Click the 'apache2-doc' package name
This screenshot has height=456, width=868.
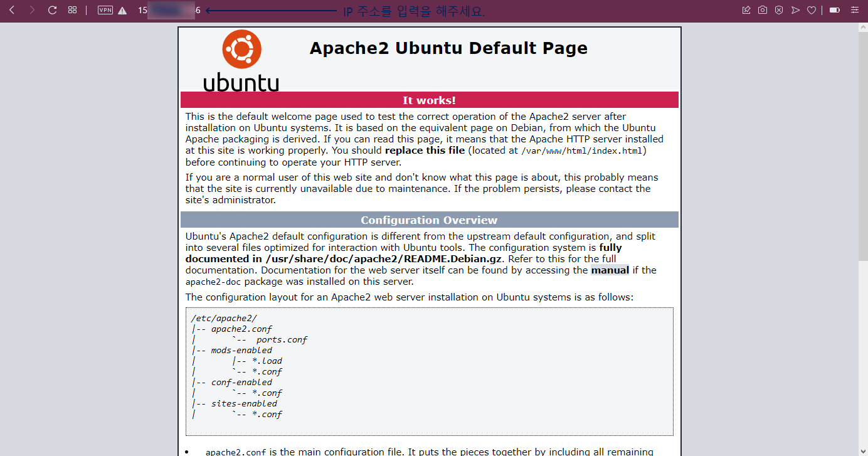[213, 282]
